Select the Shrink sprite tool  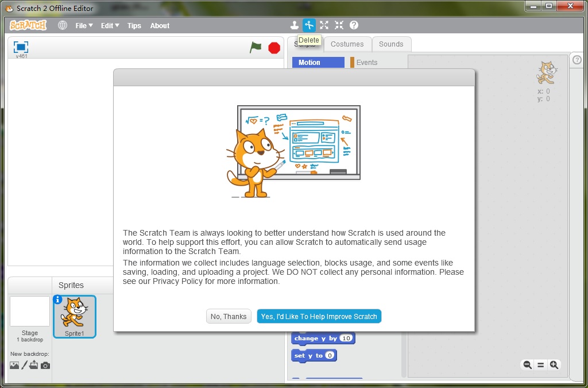click(339, 25)
